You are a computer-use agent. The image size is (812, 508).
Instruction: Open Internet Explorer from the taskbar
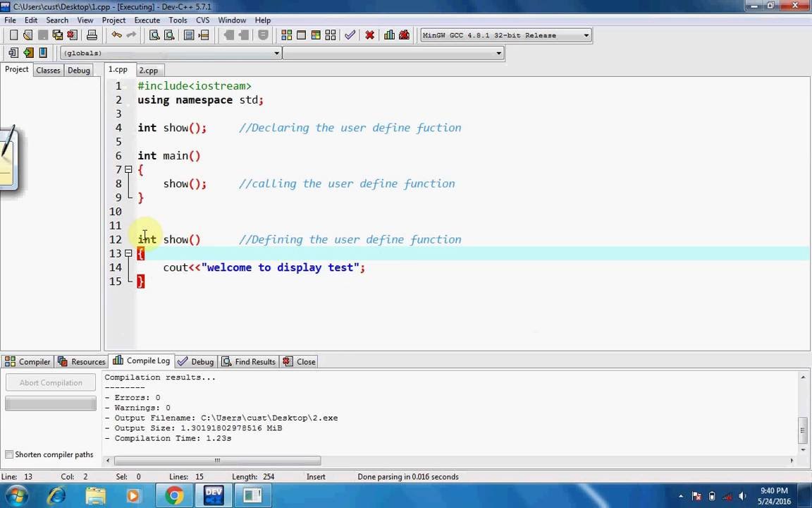coord(56,495)
